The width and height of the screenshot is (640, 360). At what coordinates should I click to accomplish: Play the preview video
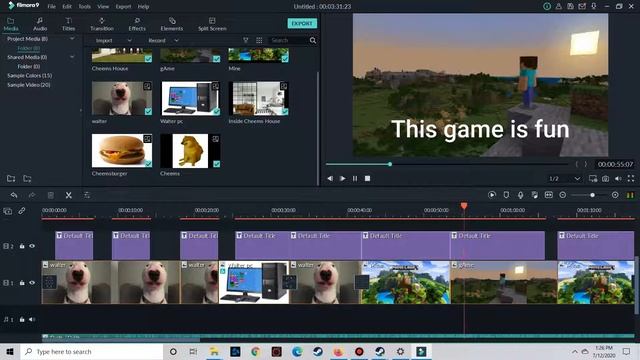tap(342, 178)
